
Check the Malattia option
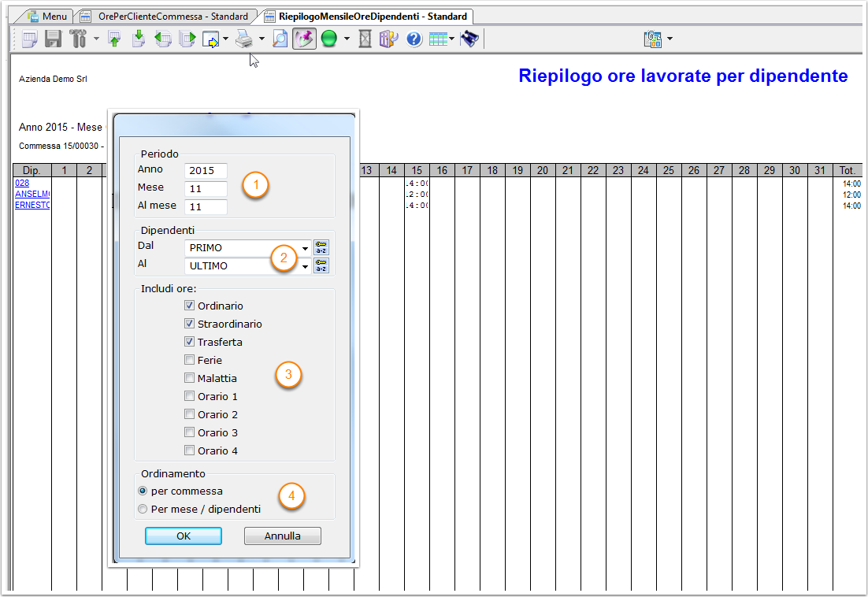(189, 378)
